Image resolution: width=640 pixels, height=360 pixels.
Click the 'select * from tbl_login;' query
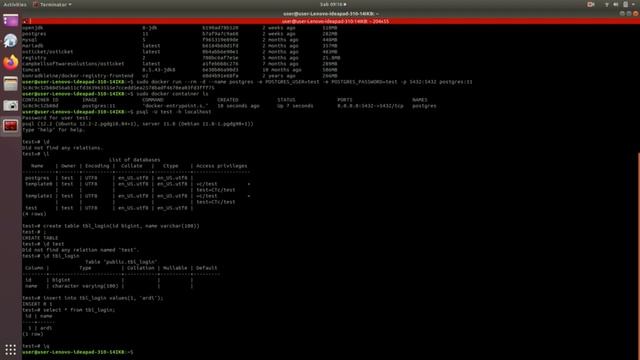tap(79, 310)
